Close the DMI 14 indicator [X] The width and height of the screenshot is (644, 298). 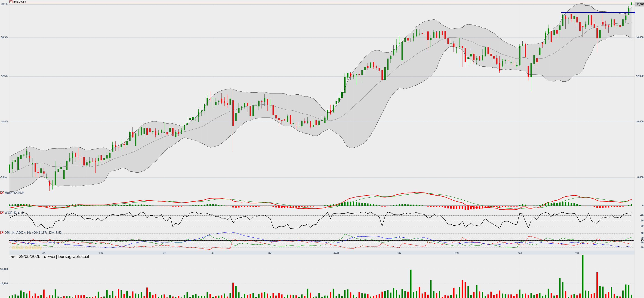pos(2,233)
